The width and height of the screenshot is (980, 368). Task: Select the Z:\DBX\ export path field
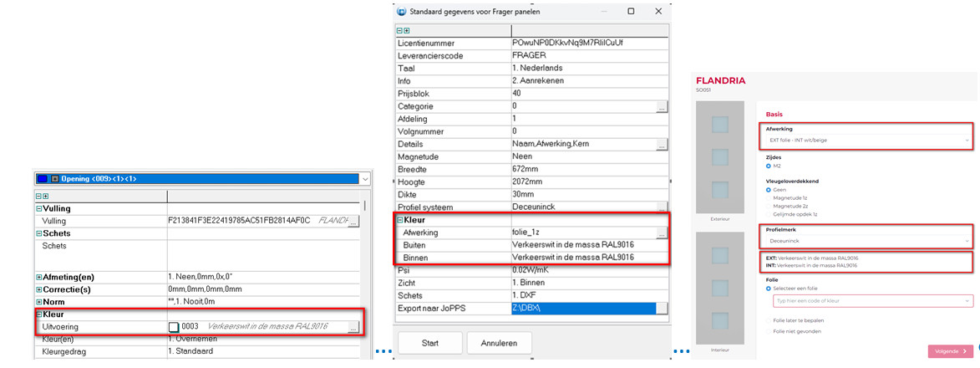[583, 309]
